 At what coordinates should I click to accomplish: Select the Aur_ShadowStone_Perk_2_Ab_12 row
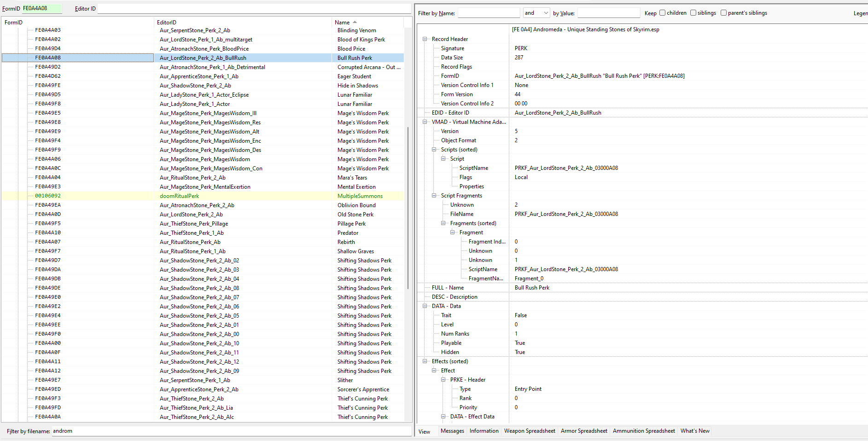click(203, 362)
